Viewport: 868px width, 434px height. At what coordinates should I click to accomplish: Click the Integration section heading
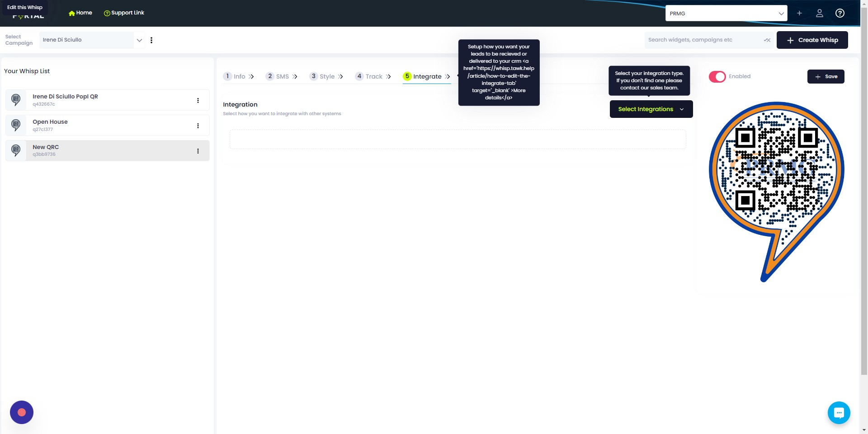(x=240, y=104)
